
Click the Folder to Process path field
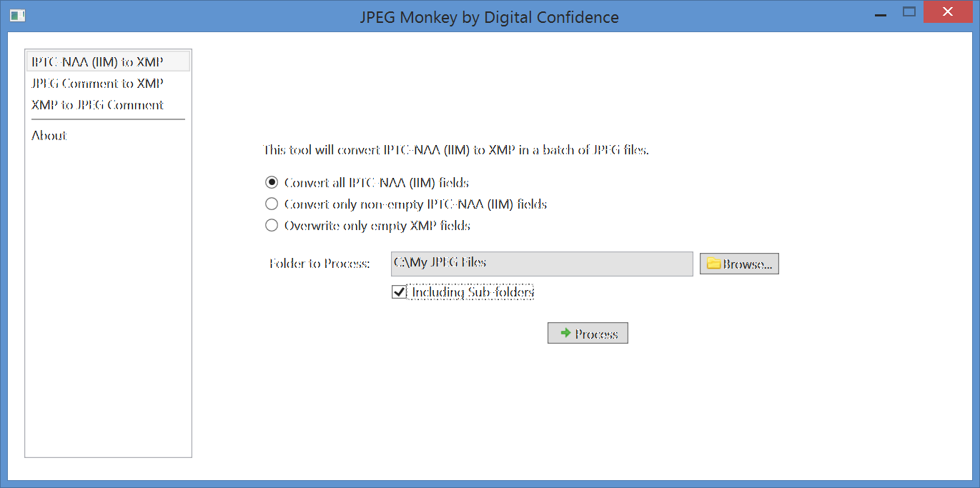pos(542,264)
